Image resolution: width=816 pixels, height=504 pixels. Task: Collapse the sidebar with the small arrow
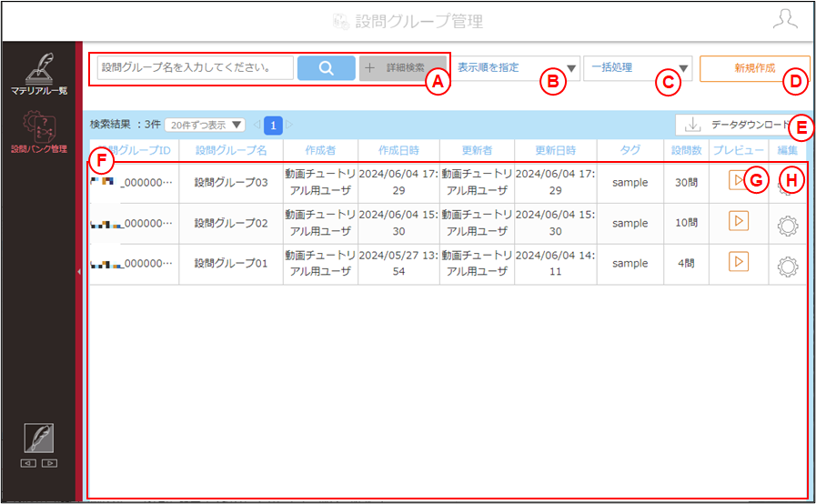pos(78,272)
